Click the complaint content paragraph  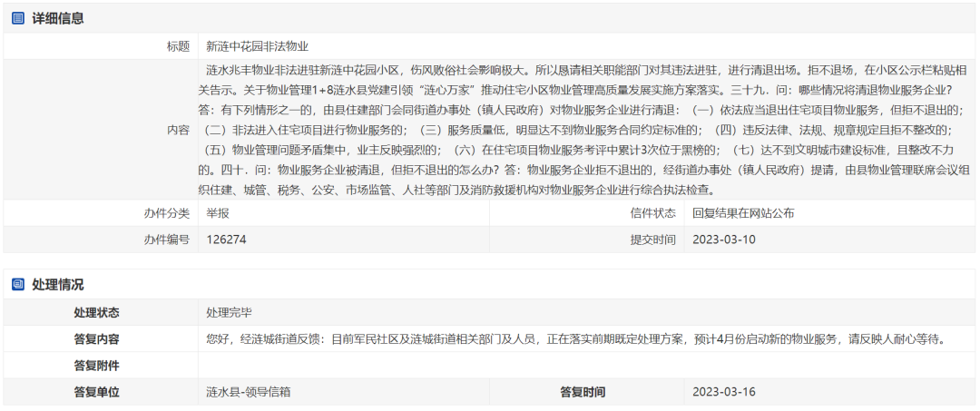(x=581, y=130)
